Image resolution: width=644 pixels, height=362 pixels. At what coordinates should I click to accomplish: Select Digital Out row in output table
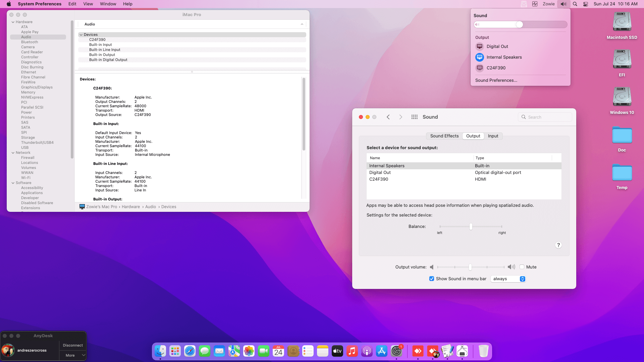click(464, 173)
